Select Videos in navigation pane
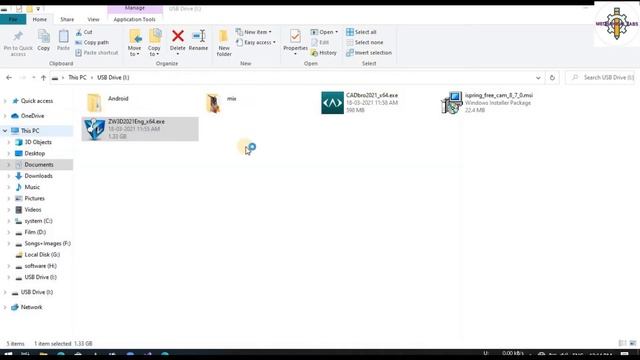 tap(33, 209)
